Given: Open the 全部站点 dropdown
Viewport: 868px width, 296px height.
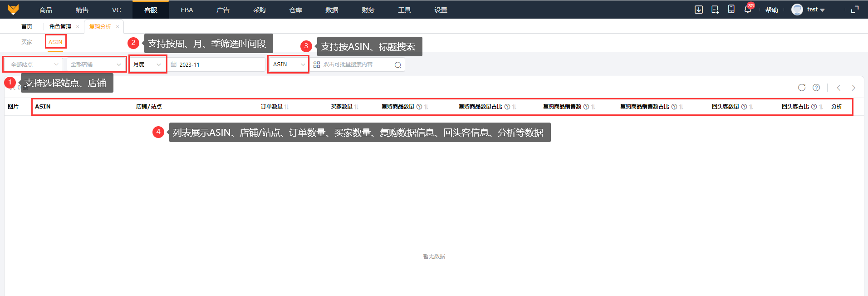Looking at the screenshot, I should click(34, 64).
